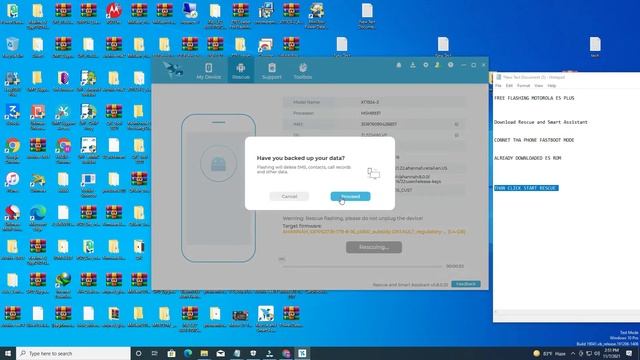The width and height of the screenshot is (640, 360).
Task: Open the My Device tab
Action: click(x=209, y=71)
